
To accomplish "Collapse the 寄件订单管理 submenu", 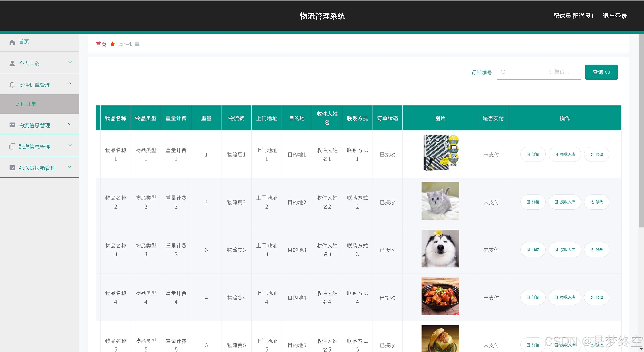I will (x=70, y=84).
